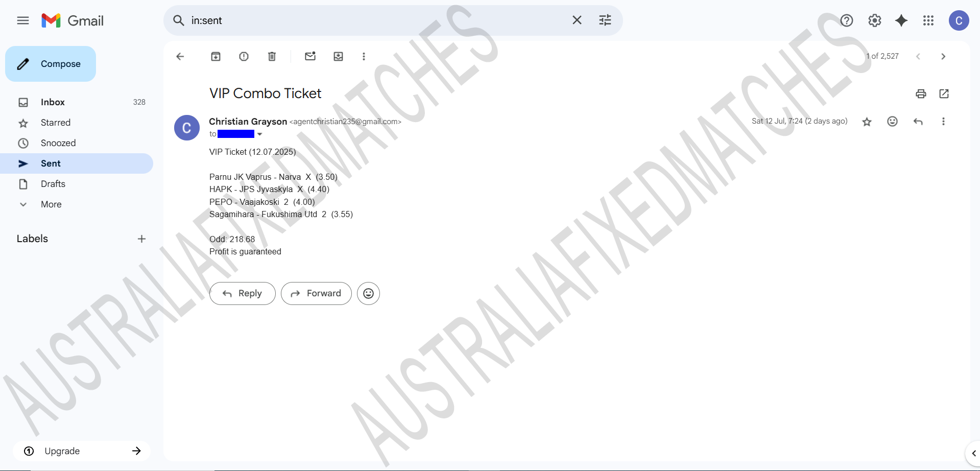The image size is (980, 471).
Task: Click the VIP Combo Ticket subject
Action: [266, 93]
